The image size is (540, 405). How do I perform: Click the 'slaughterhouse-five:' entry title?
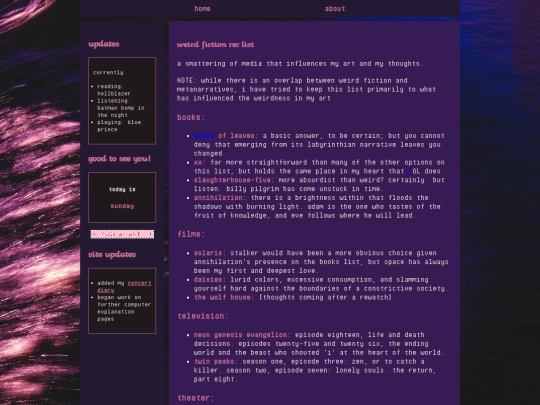pos(234,180)
